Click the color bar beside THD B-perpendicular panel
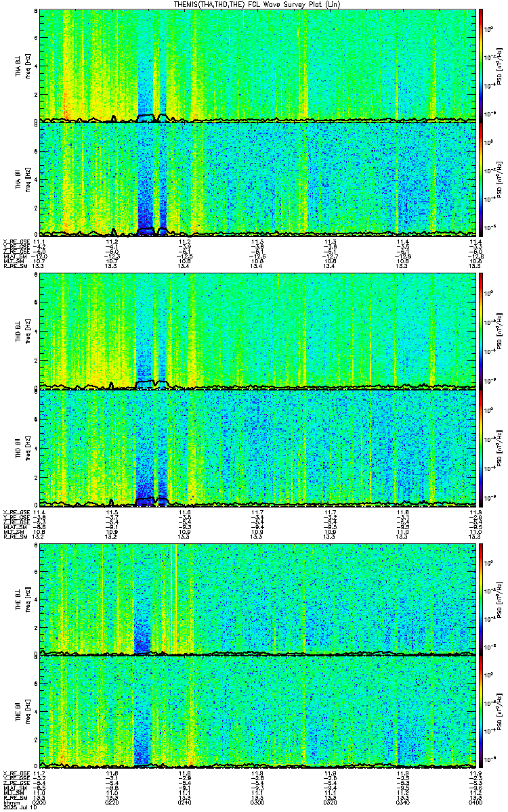Screen dimensions: 508x812 [482, 330]
